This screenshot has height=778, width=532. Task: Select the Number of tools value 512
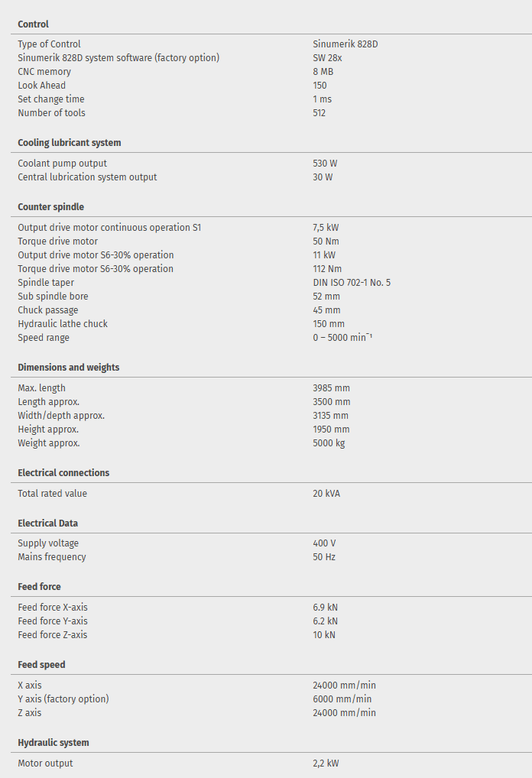319,113
